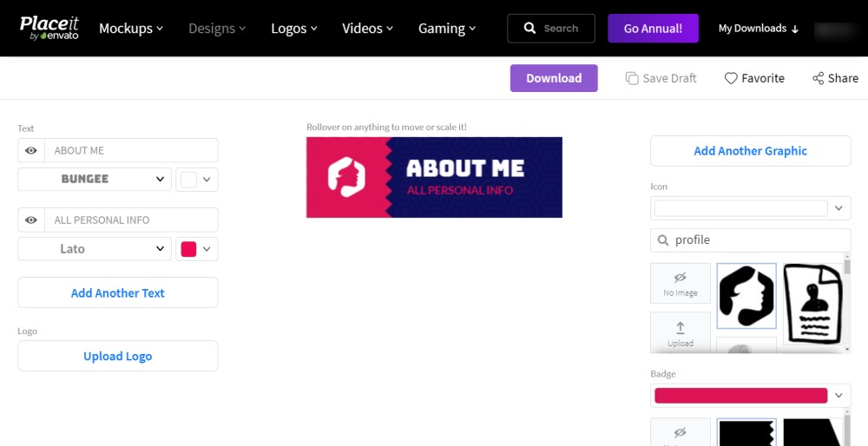This screenshot has width=868, height=446.
Task: Click the Go Annual! button
Action: tap(654, 29)
